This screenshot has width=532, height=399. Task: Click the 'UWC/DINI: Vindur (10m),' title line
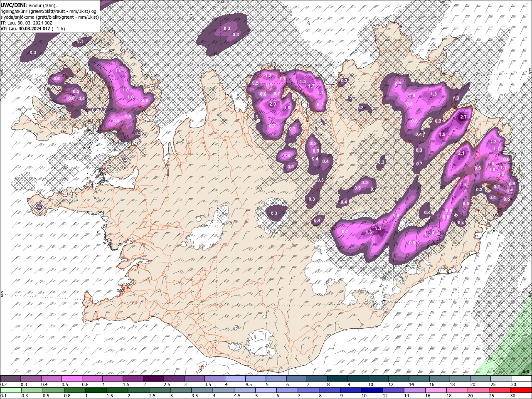click(x=29, y=5)
